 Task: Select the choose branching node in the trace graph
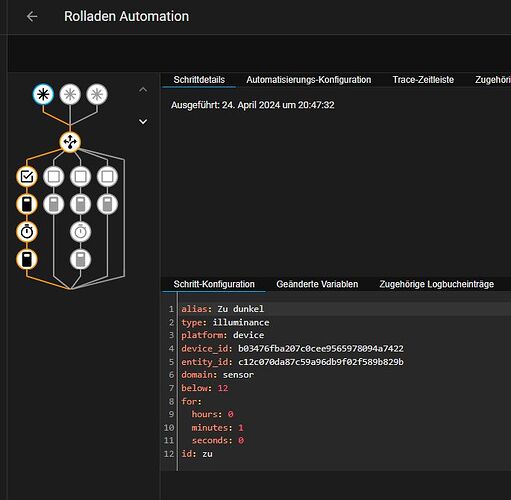point(70,142)
